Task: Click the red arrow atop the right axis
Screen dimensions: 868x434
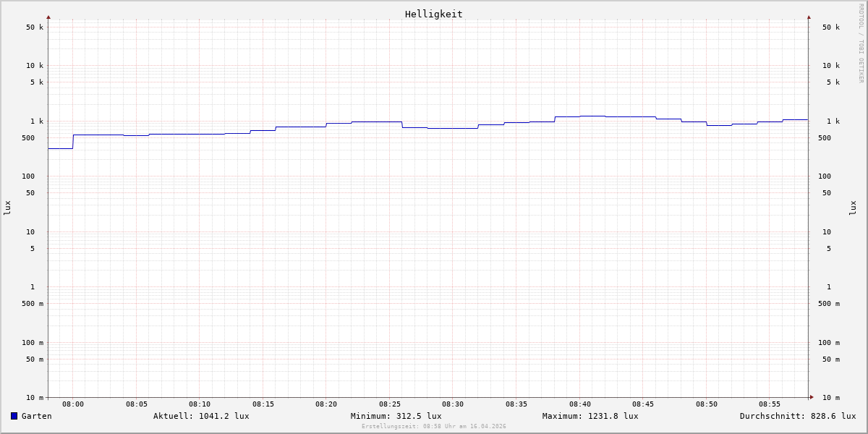Action: coord(809,17)
